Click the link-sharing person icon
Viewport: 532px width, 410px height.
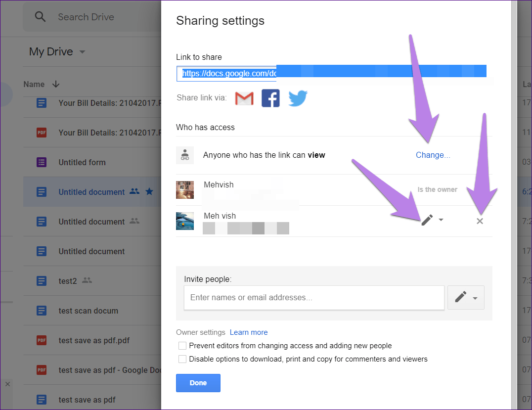click(185, 155)
